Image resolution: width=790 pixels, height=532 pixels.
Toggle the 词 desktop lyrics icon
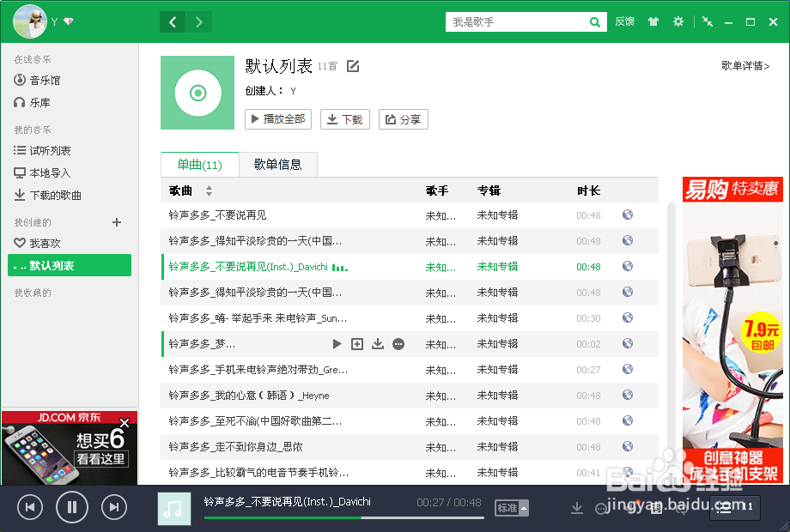coord(659,508)
